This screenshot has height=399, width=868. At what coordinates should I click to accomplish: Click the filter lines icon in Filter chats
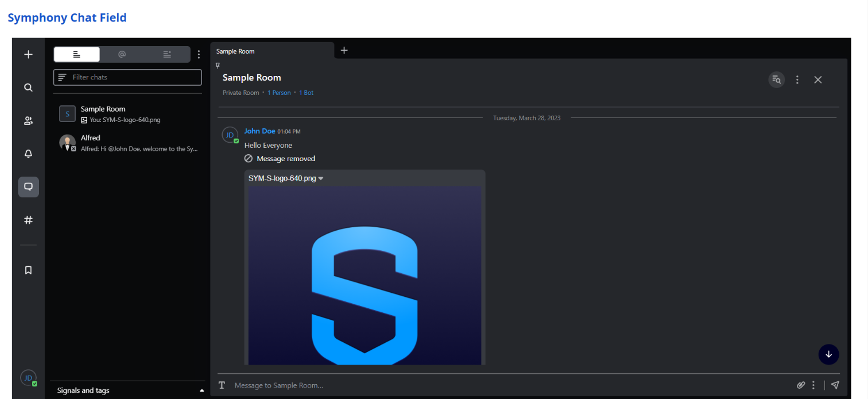coord(62,77)
